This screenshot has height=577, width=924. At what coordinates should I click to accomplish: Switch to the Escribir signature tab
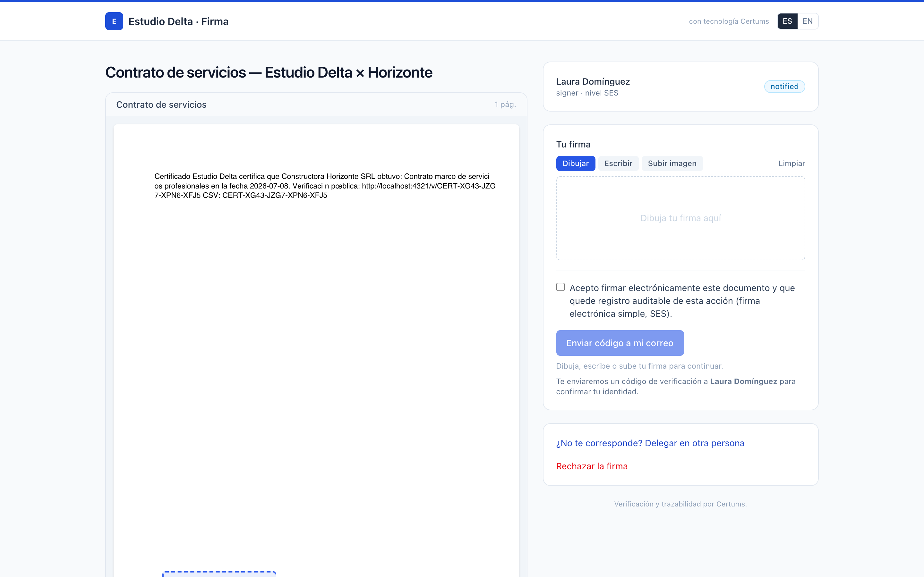618,163
